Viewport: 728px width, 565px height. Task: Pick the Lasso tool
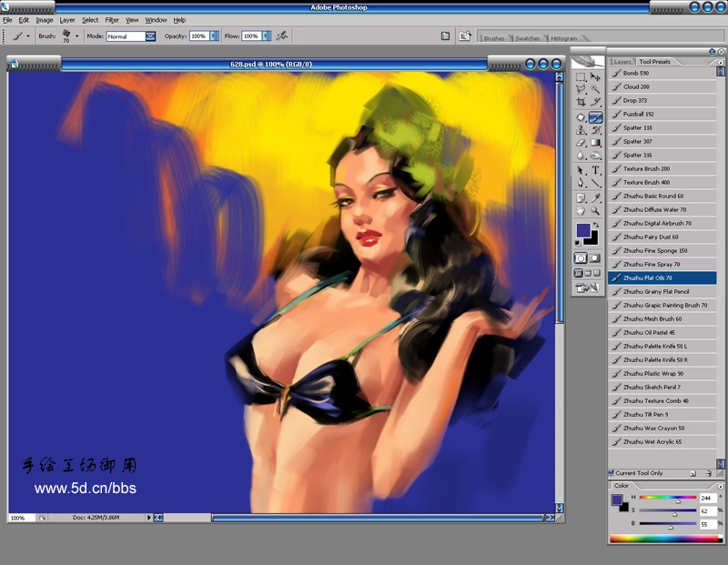click(x=581, y=89)
